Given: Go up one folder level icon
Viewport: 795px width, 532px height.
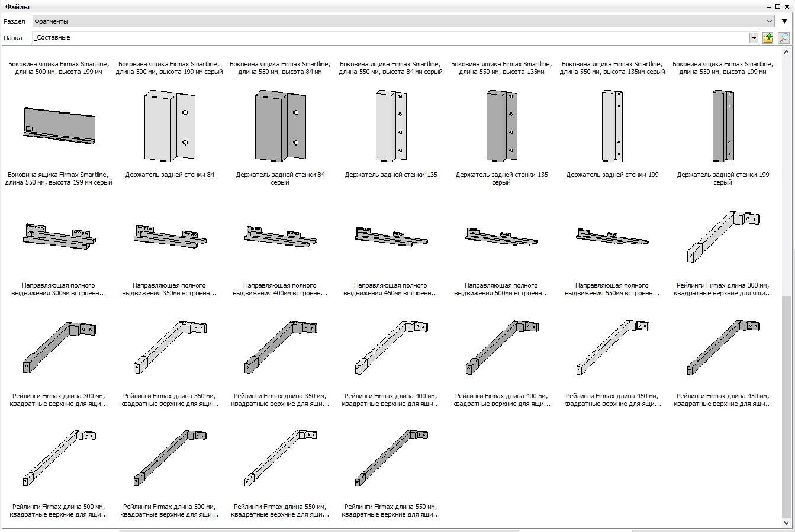Looking at the screenshot, I should (768, 38).
